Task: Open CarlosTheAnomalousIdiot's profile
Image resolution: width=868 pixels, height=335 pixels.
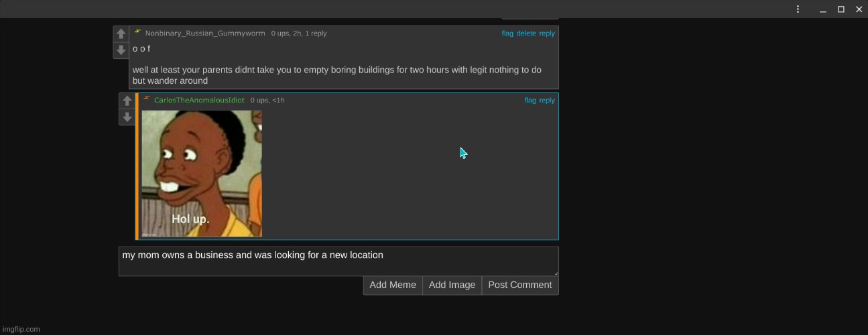Action: pyautogui.click(x=199, y=100)
